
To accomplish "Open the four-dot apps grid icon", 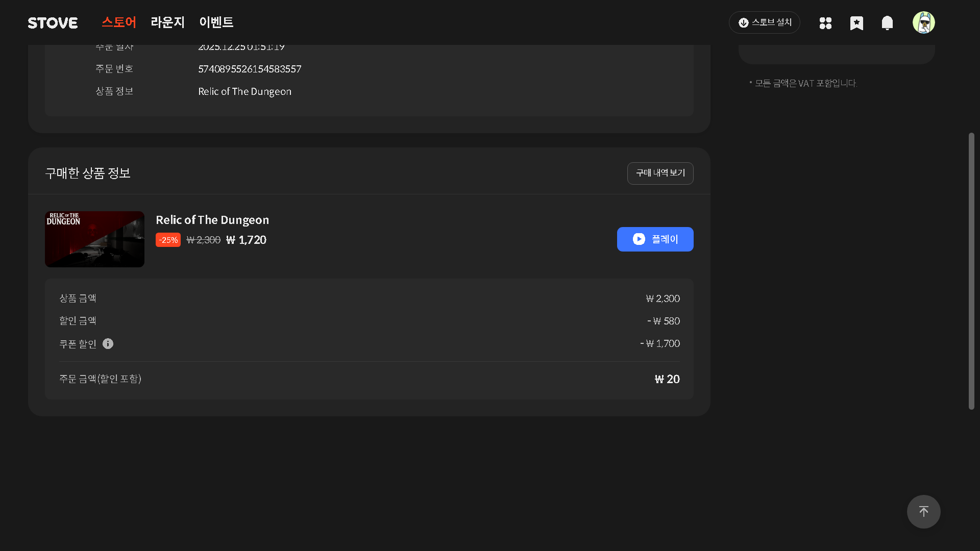I will [x=825, y=23].
